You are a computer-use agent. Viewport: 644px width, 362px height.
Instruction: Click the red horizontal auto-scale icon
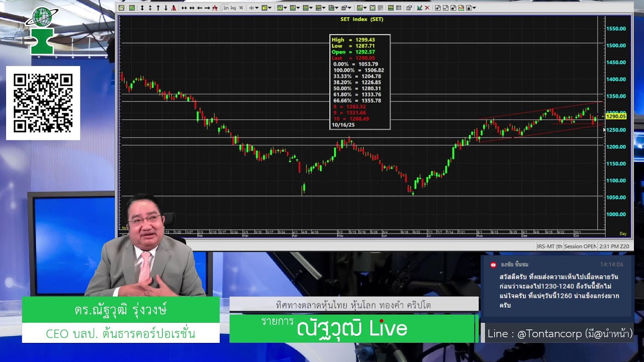pyautogui.click(x=215, y=8)
